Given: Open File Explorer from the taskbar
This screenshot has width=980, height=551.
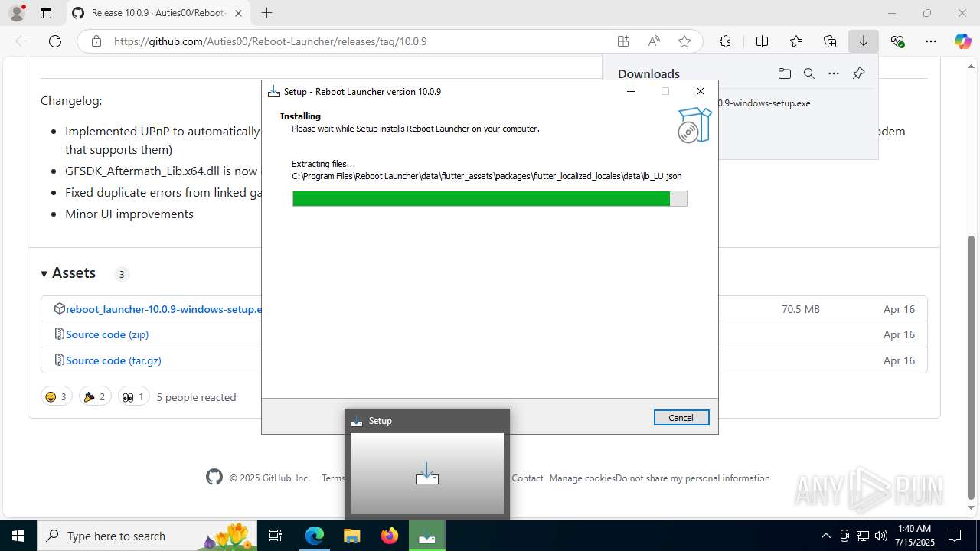Looking at the screenshot, I should click(x=352, y=536).
